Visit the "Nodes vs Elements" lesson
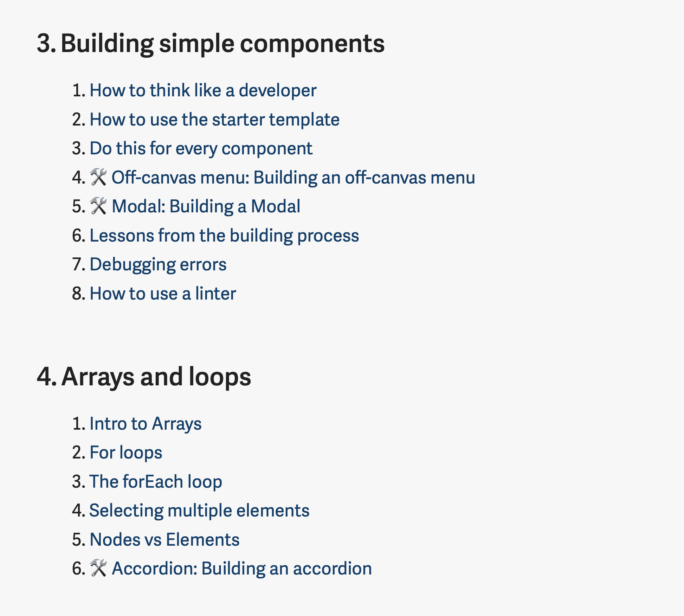 [x=164, y=540]
